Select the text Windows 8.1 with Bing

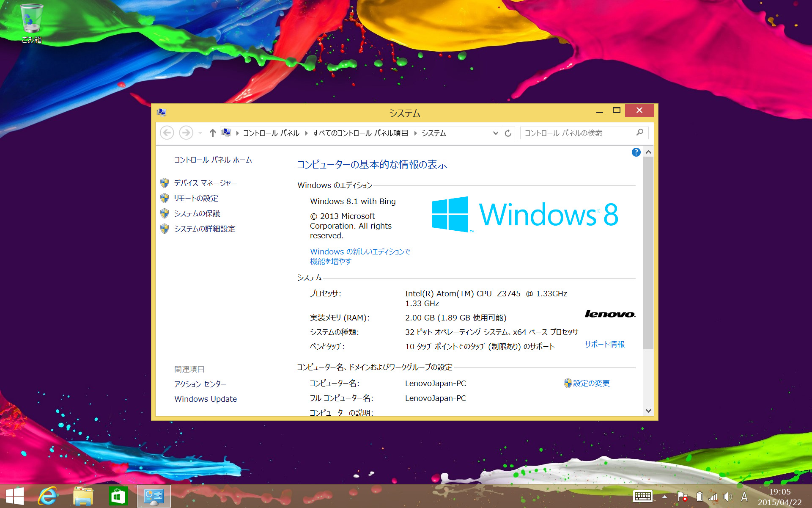pyautogui.click(x=353, y=202)
